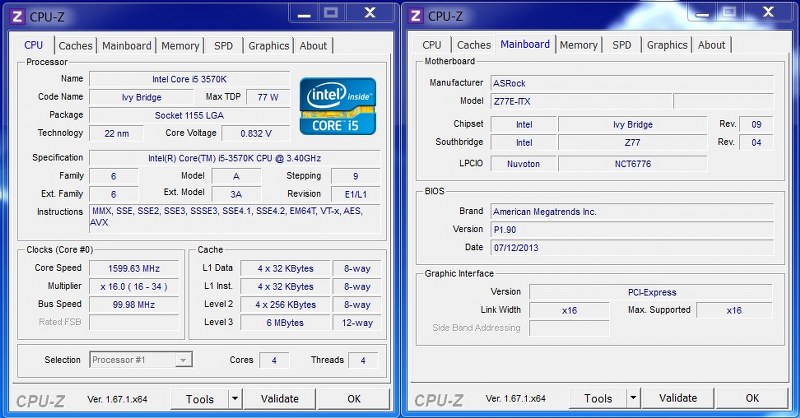This screenshot has height=418, width=800.
Task: Click the CPU-Z app icon in left window title
Action: (x=17, y=16)
